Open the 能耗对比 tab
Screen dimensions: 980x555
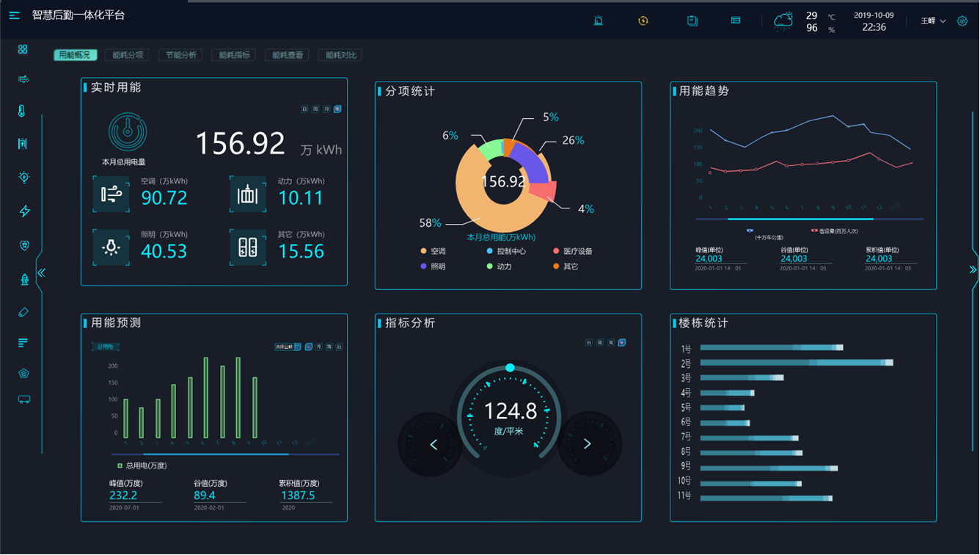(x=340, y=55)
